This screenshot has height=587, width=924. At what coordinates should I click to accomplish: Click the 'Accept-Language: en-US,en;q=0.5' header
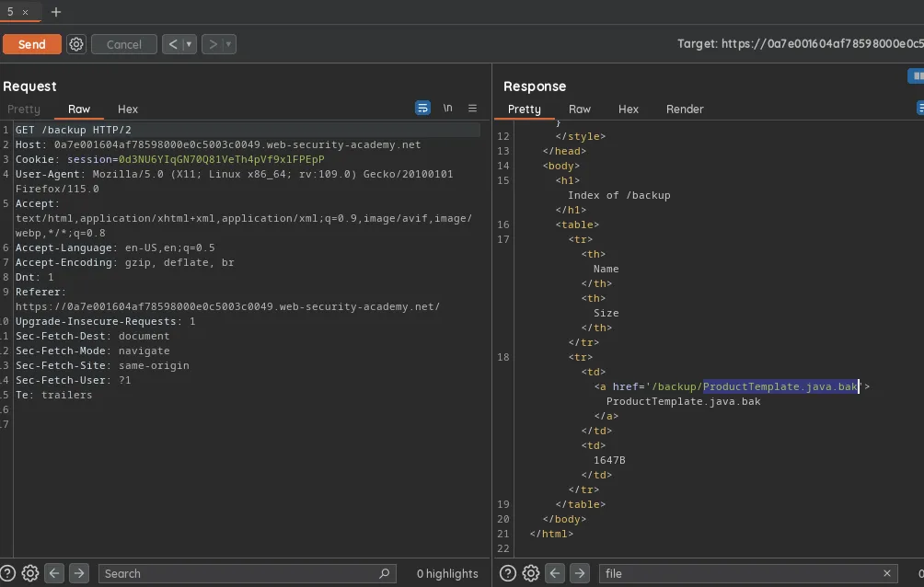[115, 247]
